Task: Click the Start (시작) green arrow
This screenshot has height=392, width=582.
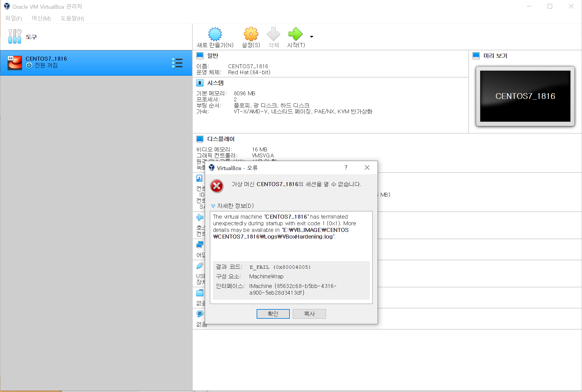Action: 295,34
